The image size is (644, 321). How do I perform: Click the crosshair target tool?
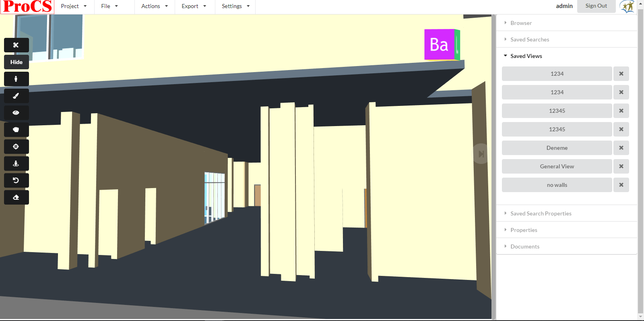(x=16, y=147)
